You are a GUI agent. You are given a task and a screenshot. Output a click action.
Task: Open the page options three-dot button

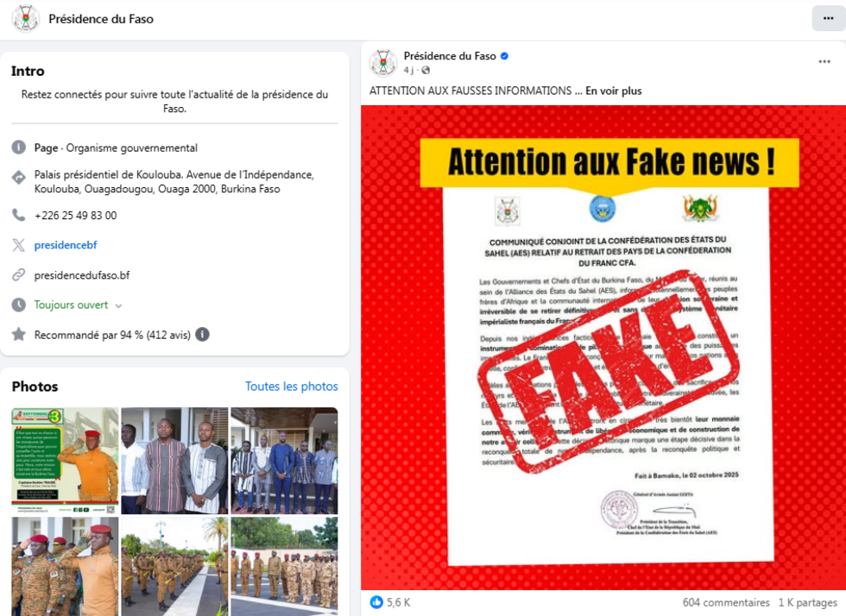coord(828,19)
